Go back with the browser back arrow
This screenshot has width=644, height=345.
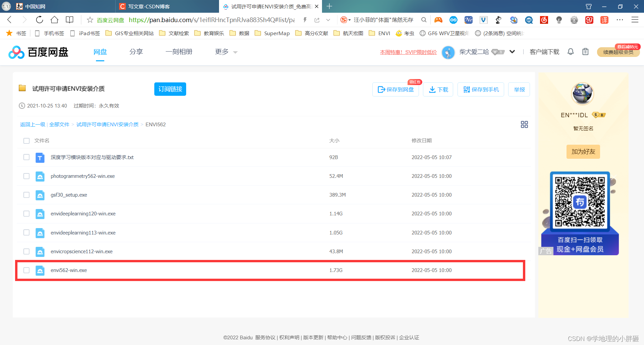pyautogui.click(x=9, y=20)
